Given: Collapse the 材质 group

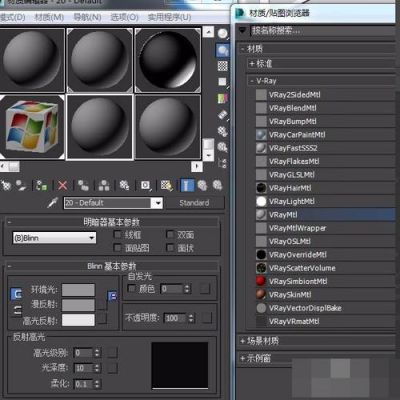Looking at the screenshot, I should coord(243,49).
